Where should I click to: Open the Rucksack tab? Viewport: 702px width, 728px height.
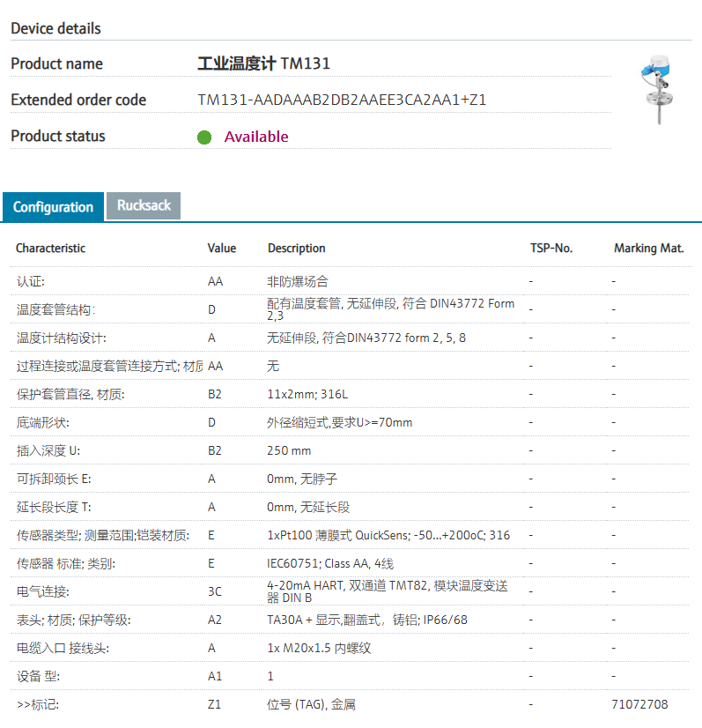pos(144,205)
